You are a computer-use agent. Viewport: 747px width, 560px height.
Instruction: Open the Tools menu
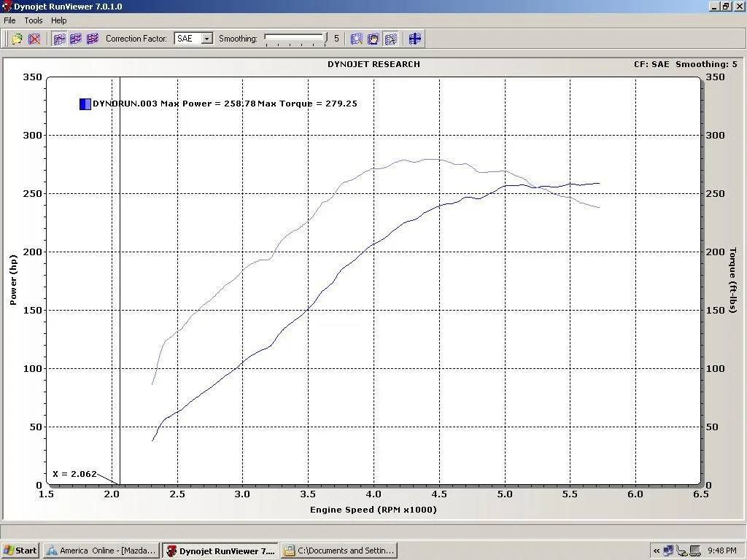click(33, 20)
